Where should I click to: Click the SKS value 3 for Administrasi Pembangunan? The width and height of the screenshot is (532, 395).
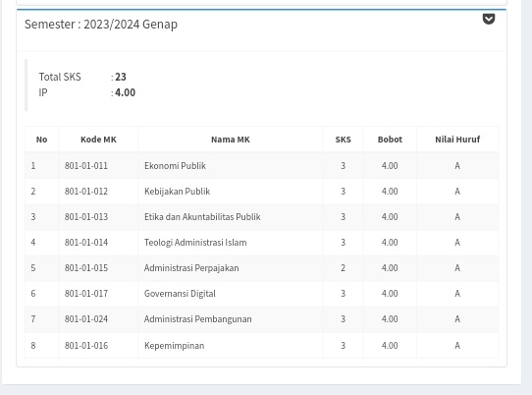(x=343, y=319)
